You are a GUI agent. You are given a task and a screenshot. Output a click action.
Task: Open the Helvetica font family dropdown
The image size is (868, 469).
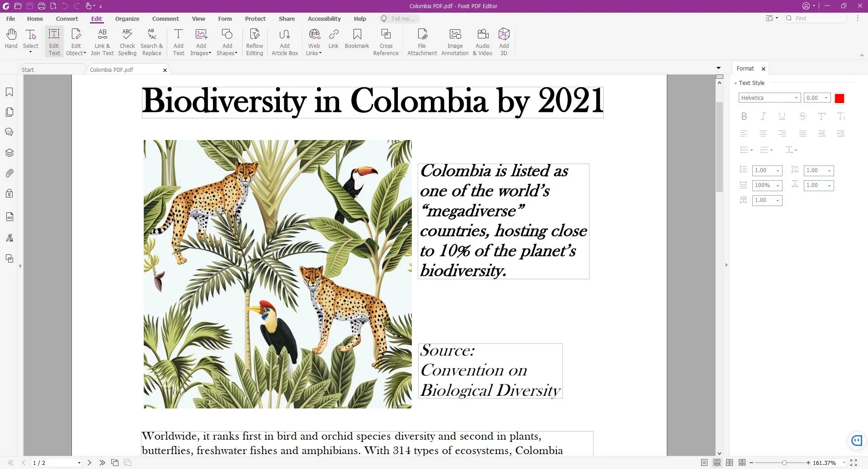coord(797,98)
